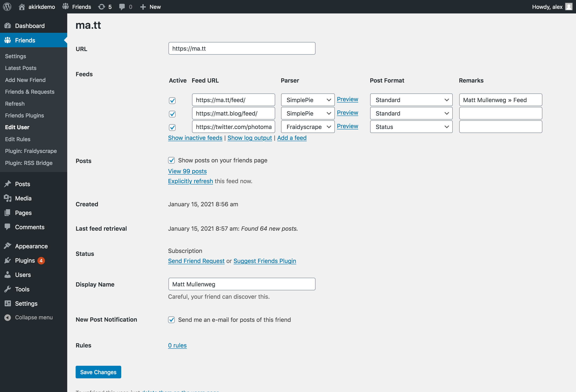Go to Plugin: RSS Bridge submenu
Viewport: 576px width, 392px height.
click(29, 163)
